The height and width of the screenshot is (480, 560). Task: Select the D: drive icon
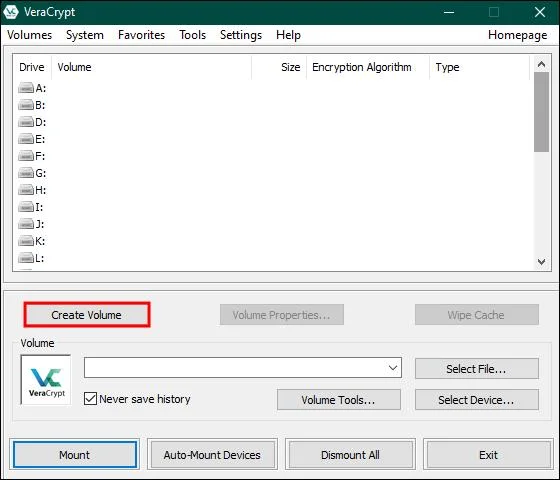click(26, 122)
